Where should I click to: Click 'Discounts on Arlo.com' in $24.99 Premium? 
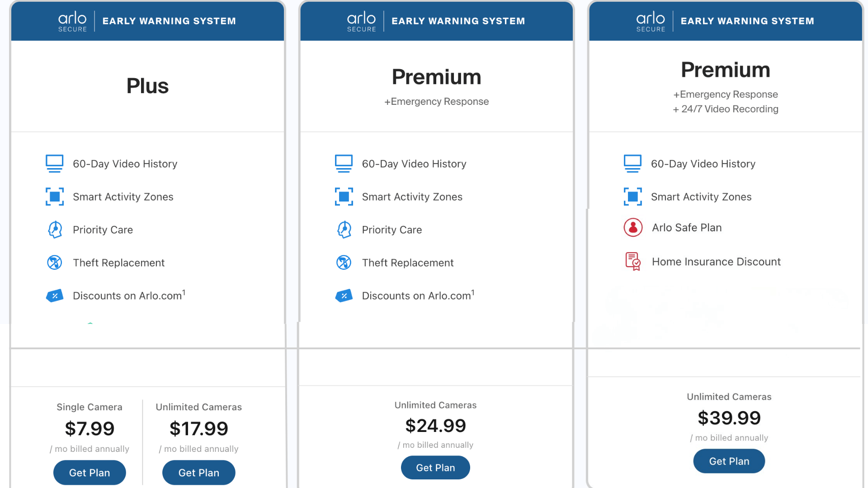(418, 296)
